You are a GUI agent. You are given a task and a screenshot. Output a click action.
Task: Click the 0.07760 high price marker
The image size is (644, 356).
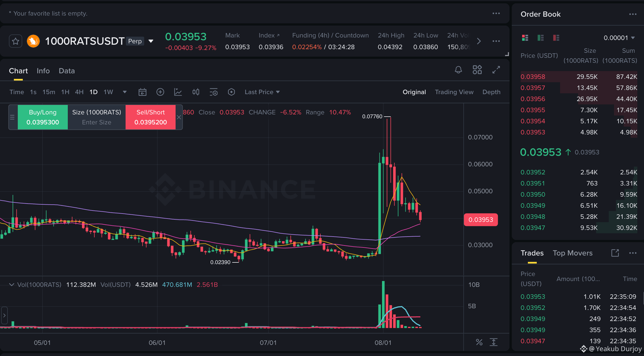[372, 116]
